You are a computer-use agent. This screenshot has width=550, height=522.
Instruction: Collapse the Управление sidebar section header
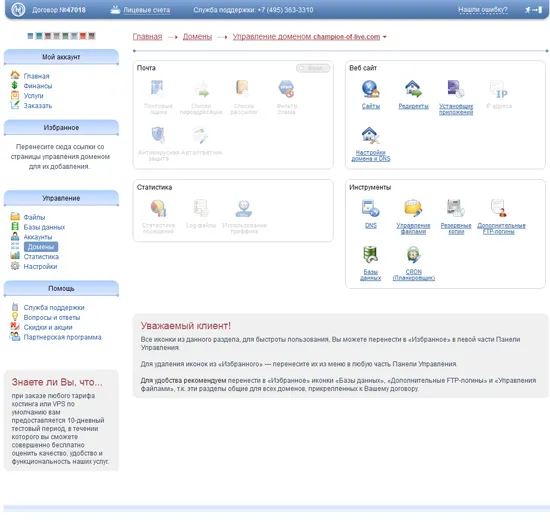point(61,198)
